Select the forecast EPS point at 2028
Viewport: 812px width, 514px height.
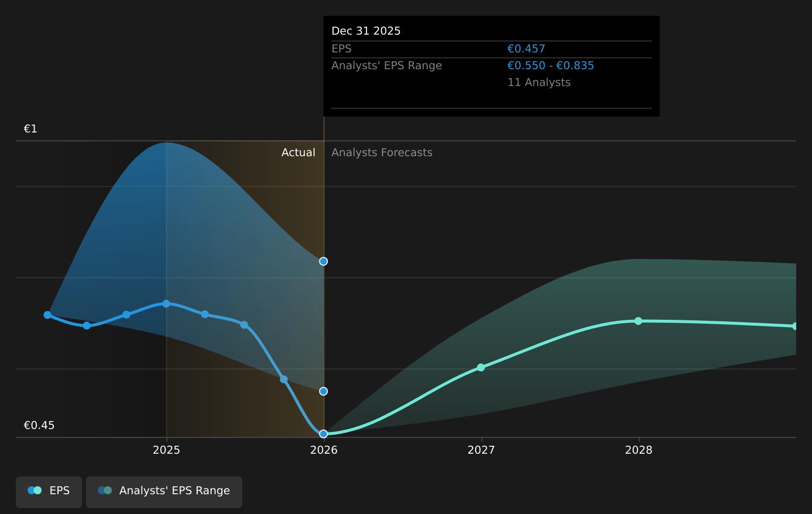638,321
